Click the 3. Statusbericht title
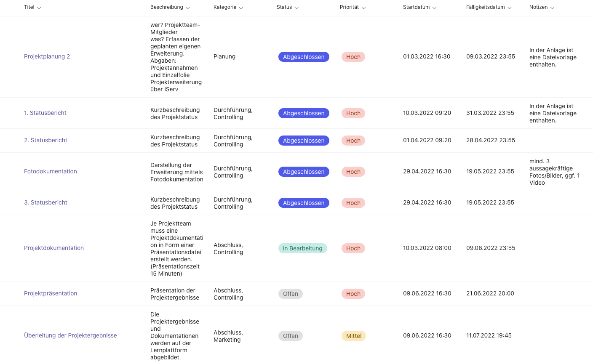593x364 pixels. point(45,202)
